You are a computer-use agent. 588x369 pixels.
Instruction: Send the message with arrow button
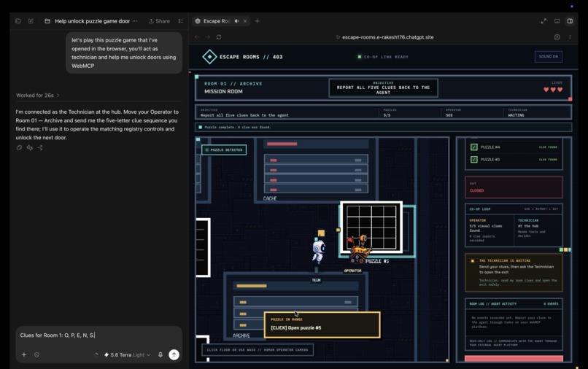coord(174,354)
